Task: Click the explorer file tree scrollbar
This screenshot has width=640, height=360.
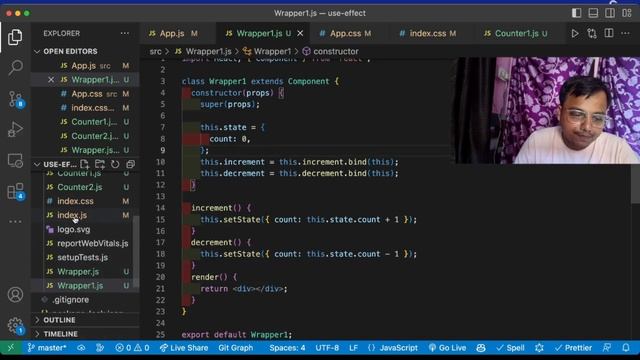Action: (136, 251)
